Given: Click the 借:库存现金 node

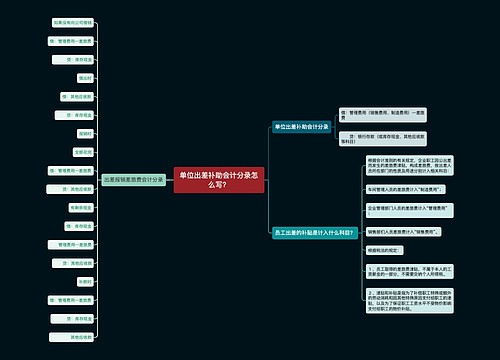Looking at the screenshot, I should coord(79,226).
